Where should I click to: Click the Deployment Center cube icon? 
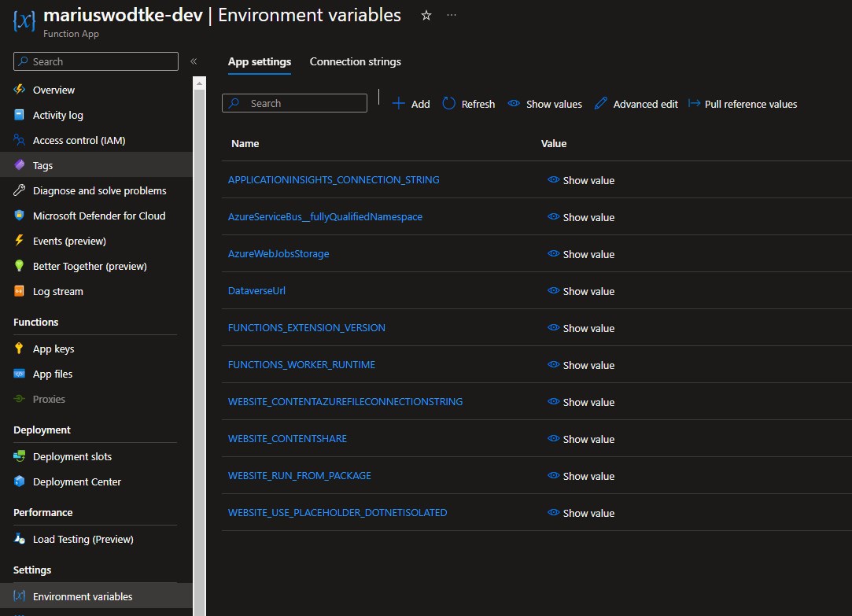tap(19, 481)
